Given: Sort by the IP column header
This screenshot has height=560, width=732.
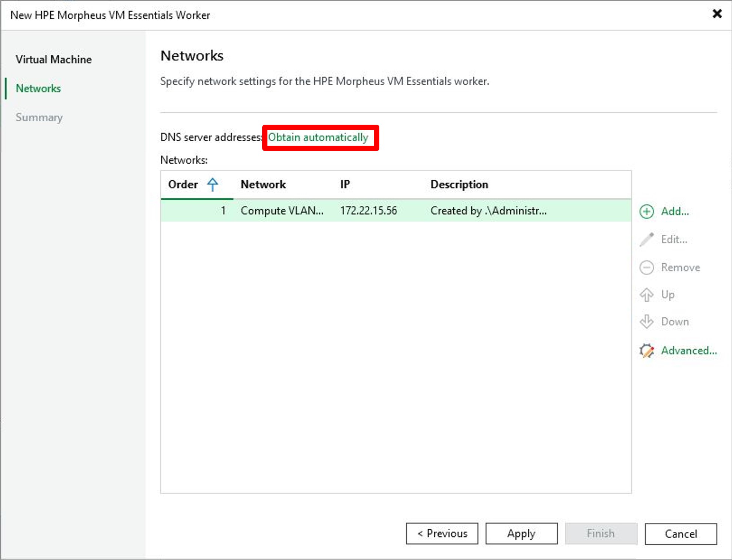Looking at the screenshot, I should point(345,184).
